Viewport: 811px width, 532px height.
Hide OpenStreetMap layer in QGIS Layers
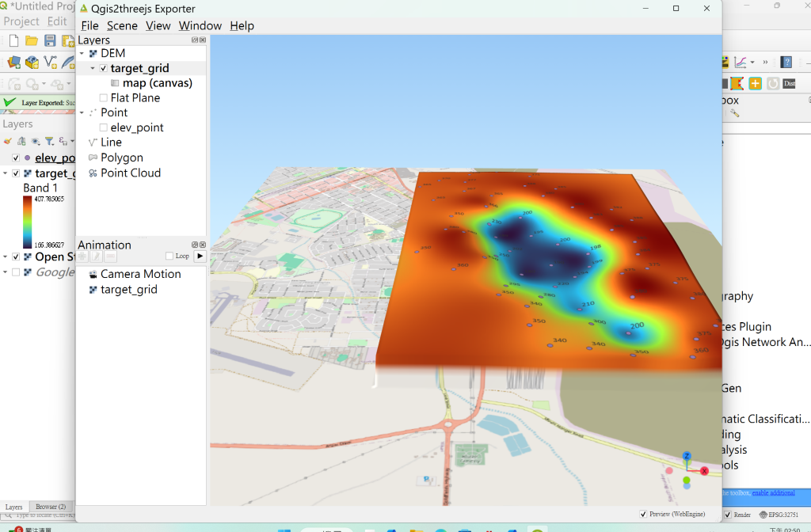pyautogui.click(x=16, y=257)
